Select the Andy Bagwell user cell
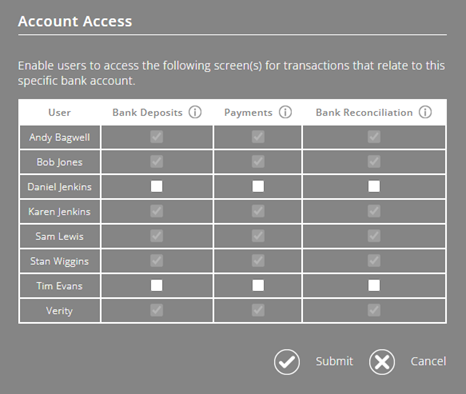 pos(60,137)
